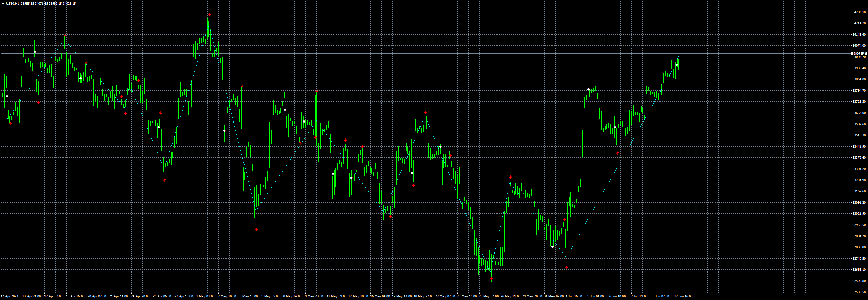Click the 13 Apr 21:00 time label
This screenshot has height=300, width=868.
tap(32, 296)
